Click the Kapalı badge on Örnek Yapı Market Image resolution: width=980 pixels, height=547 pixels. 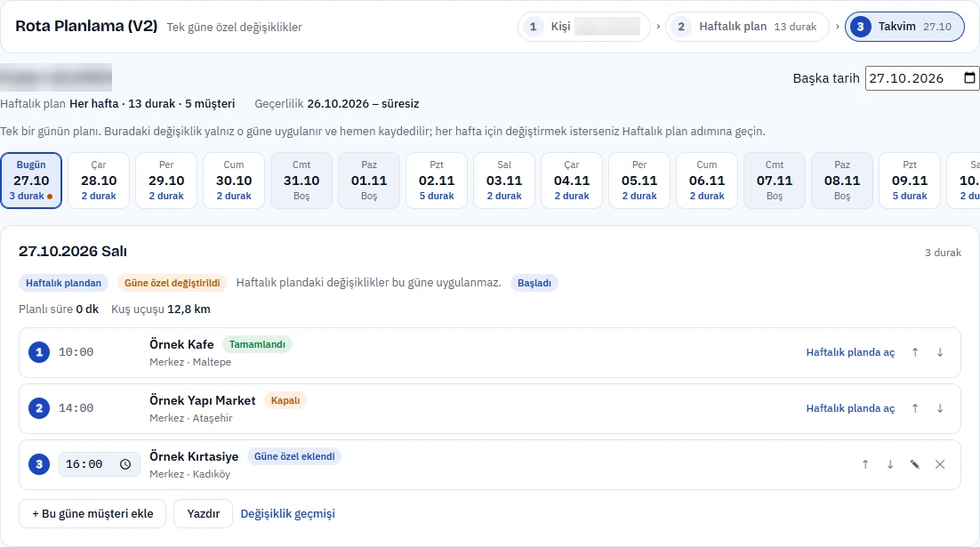tap(285, 401)
